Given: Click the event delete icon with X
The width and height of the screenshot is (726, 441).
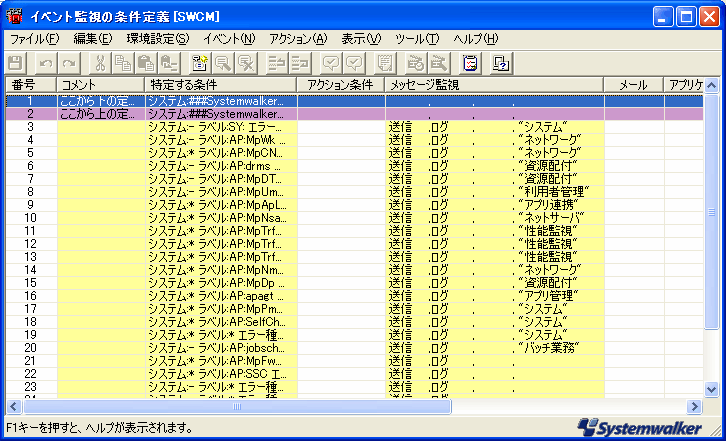Looking at the screenshot, I should click(247, 63).
